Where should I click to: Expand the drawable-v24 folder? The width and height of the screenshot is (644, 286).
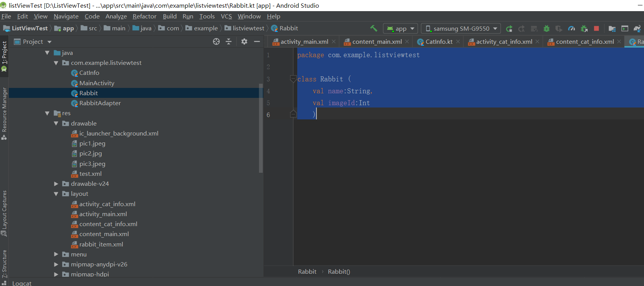point(56,184)
